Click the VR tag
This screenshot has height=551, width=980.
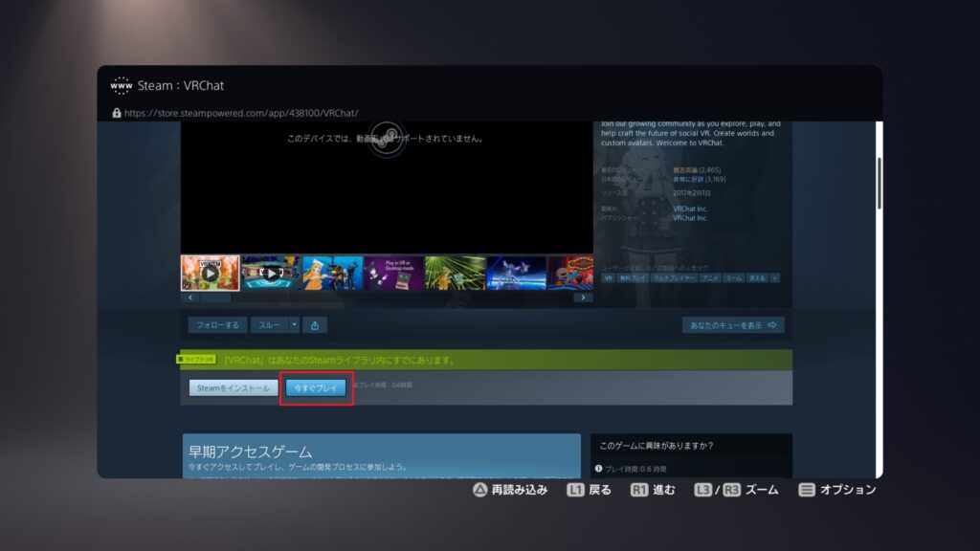[x=608, y=278]
